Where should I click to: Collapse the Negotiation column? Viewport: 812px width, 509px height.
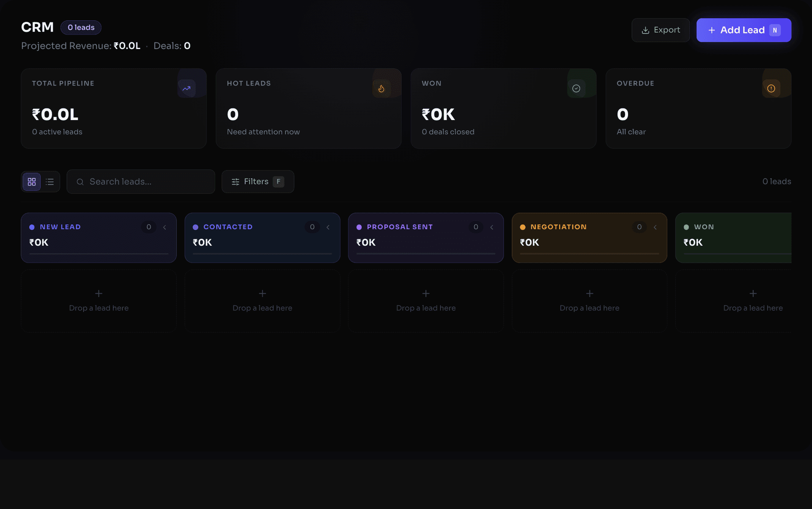655,227
